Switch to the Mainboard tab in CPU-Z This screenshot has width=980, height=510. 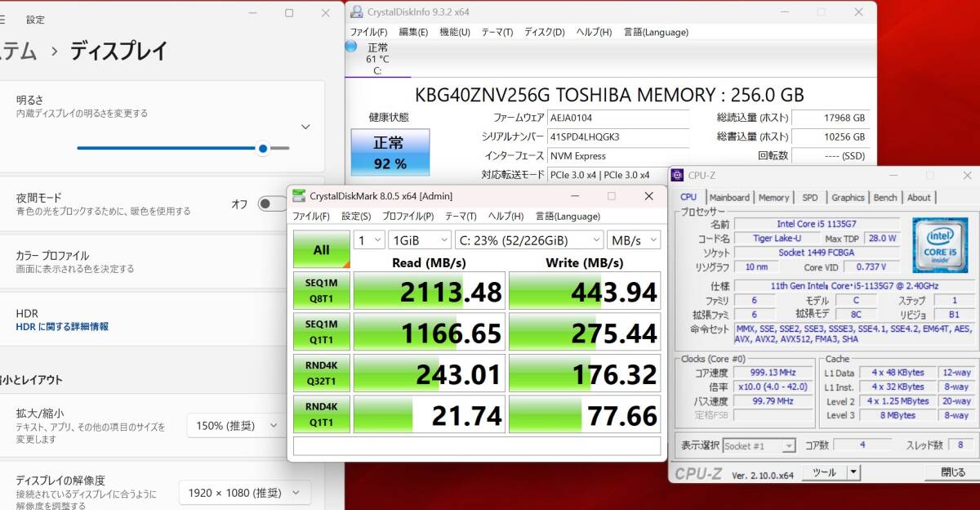click(729, 198)
